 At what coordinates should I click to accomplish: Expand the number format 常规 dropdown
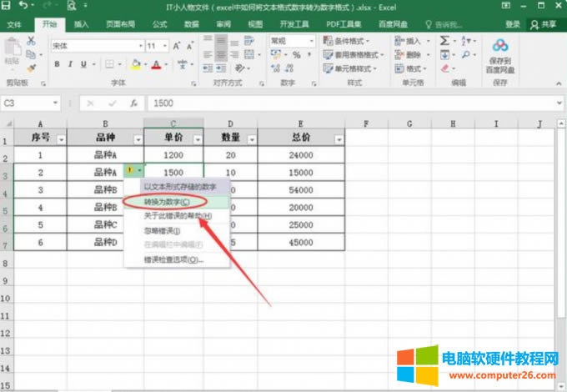pos(312,40)
